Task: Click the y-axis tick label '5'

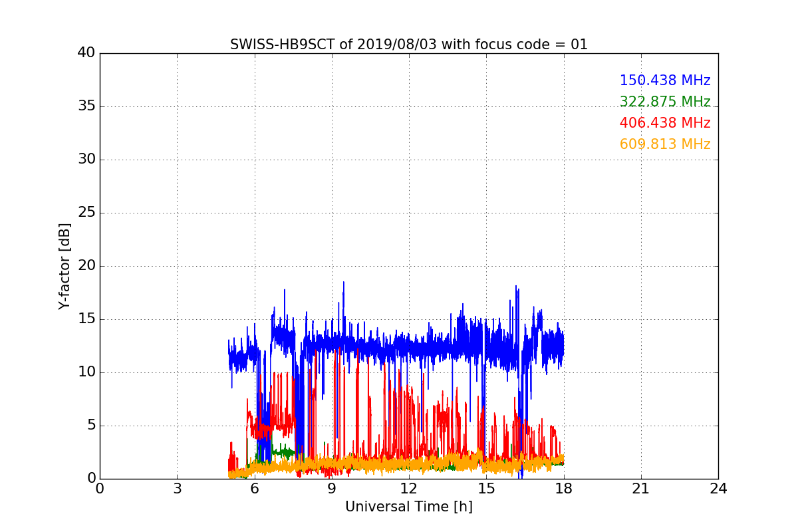Action: click(90, 426)
